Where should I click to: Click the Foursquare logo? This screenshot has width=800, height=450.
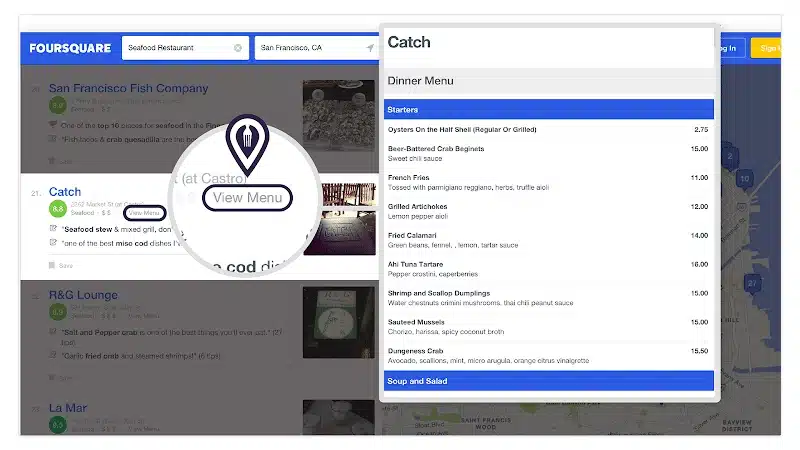click(68, 48)
